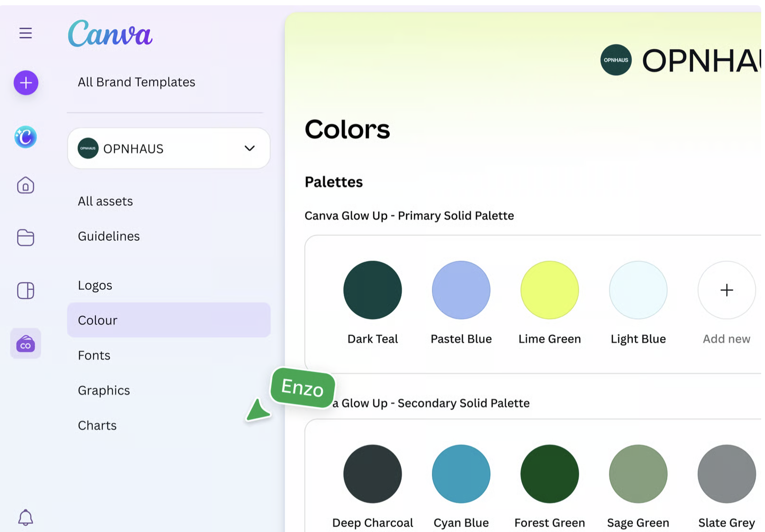The width and height of the screenshot is (765, 532).
Task: Click the OPNHAUS avatar in brand selector
Action: pyautogui.click(x=88, y=148)
